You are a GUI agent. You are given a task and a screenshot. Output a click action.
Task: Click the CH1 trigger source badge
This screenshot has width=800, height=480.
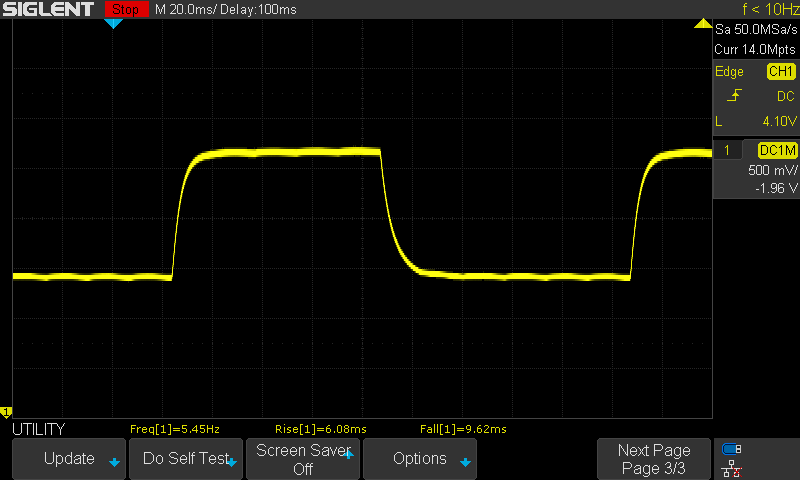click(781, 71)
